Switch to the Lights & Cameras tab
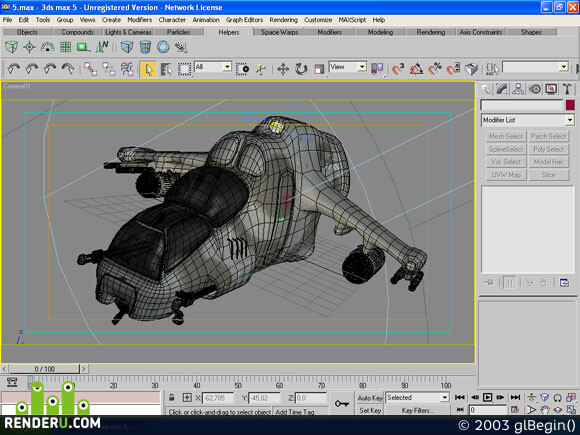The image size is (580, 435). [128, 32]
